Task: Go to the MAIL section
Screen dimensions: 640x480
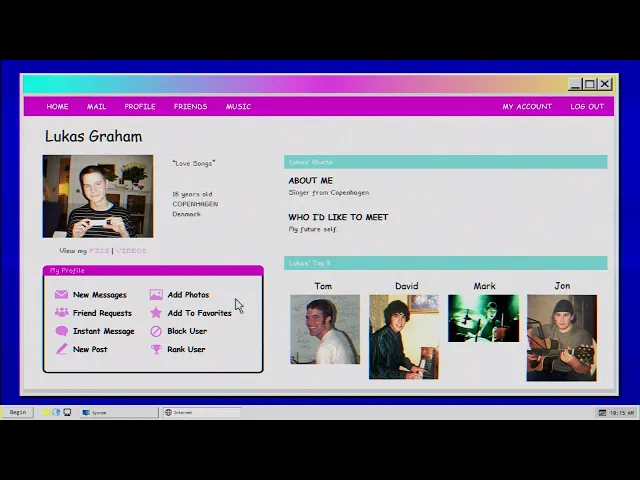Action: pyautogui.click(x=96, y=107)
